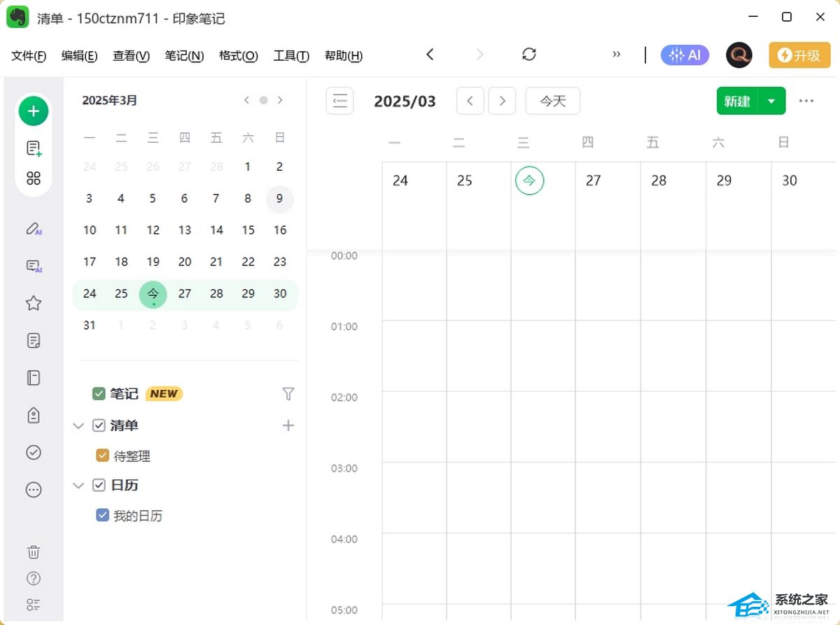Click the 升级 upgrade button

(799, 55)
